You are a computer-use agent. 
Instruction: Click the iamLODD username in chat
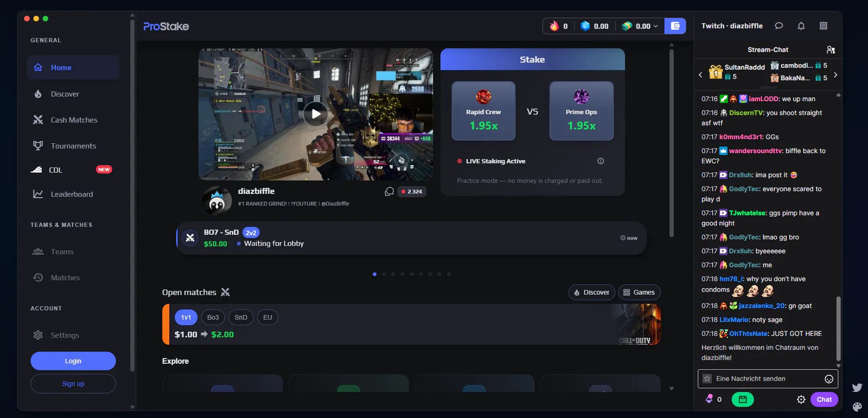763,99
